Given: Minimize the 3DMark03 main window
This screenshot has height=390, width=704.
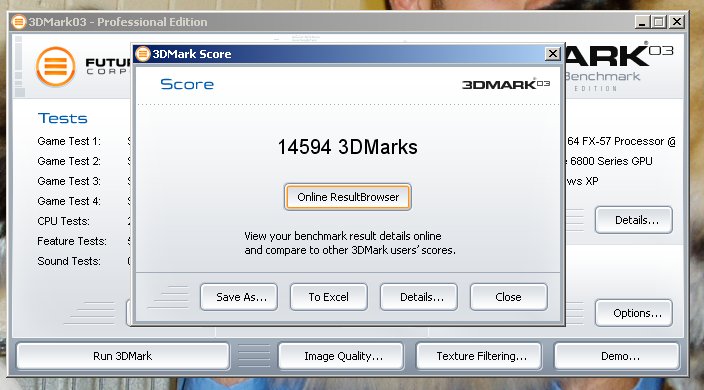Looking at the screenshot, I should (x=642, y=22).
